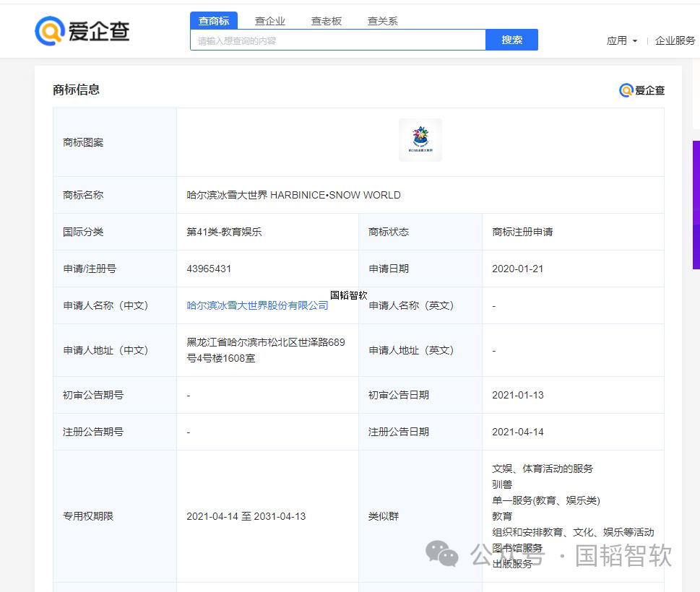Click the 专用权期限 row label
The width and height of the screenshot is (700, 592).
88,516
